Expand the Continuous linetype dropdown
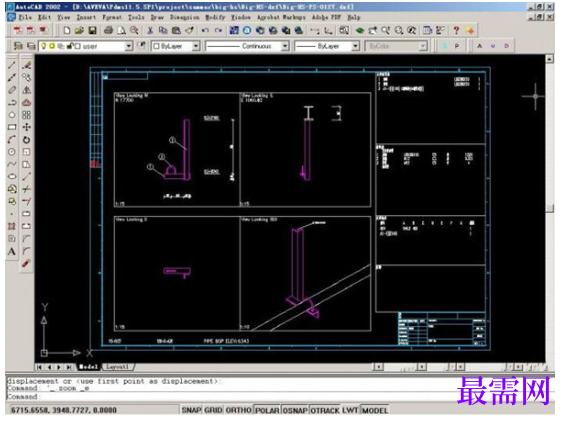This screenshot has height=422, width=569. click(x=285, y=46)
